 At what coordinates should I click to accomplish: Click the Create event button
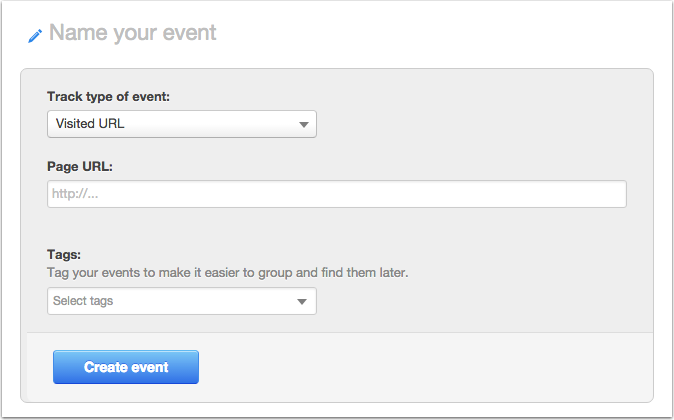pos(126,367)
